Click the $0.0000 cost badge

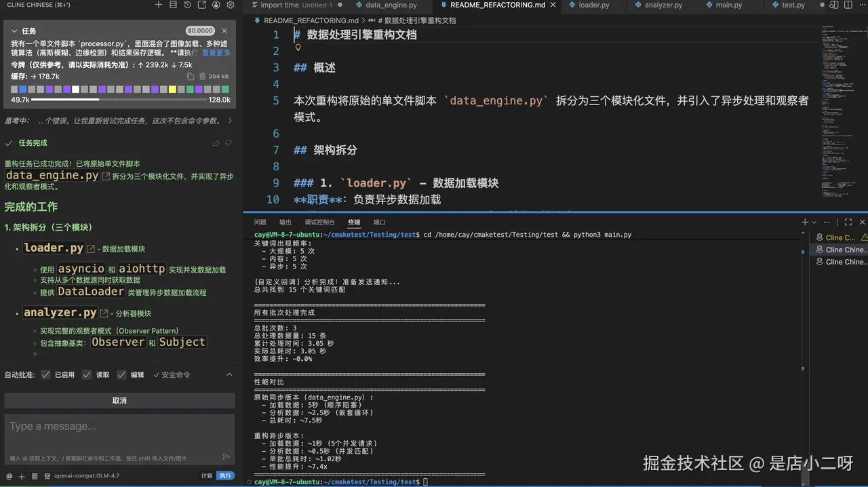pos(200,31)
